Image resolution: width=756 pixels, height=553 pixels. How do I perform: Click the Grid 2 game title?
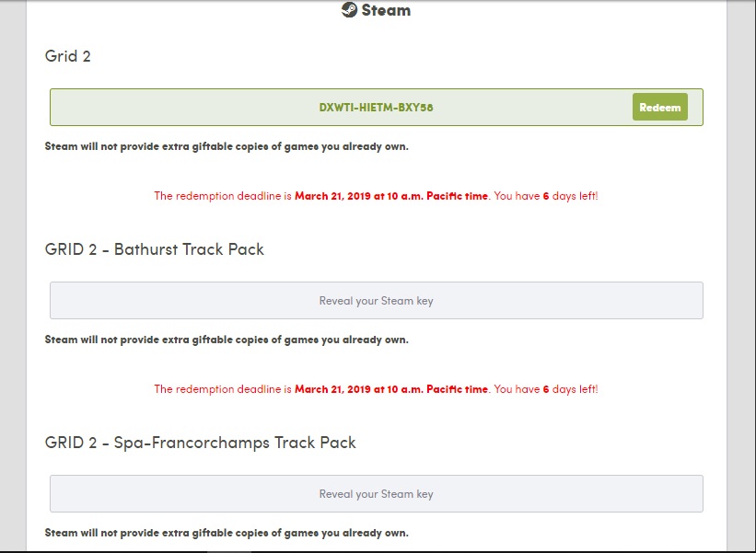click(x=68, y=56)
